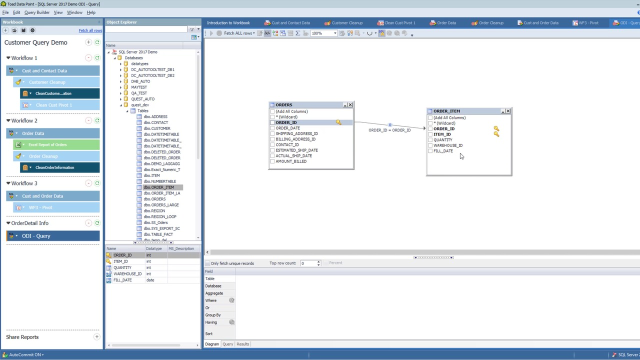Open Cust and Contact Data workflow step

tap(53, 71)
